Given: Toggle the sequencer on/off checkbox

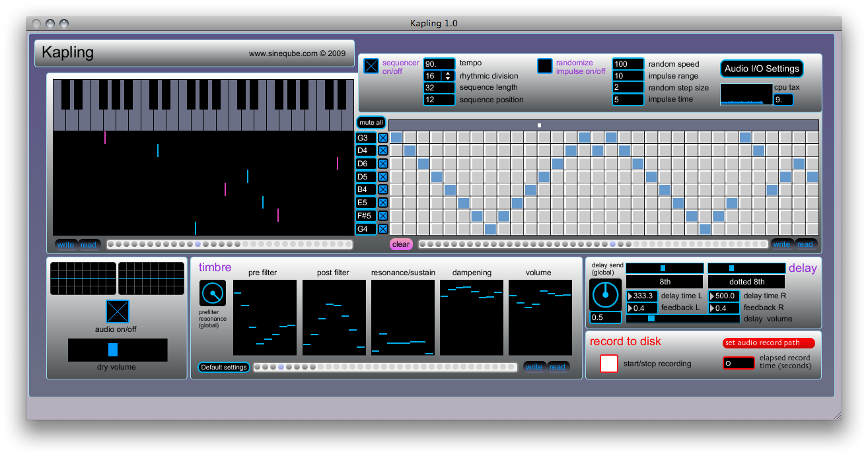Looking at the screenshot, I should coord(371,66).
